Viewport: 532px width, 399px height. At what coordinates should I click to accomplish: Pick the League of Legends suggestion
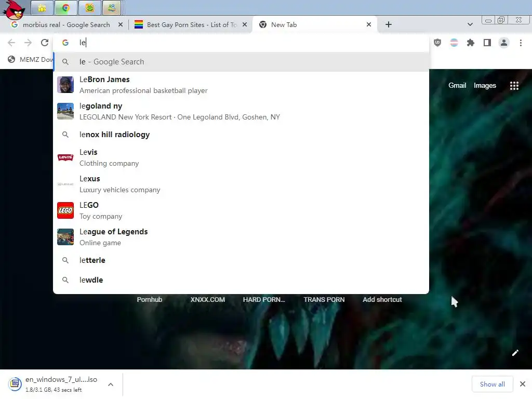click(x=241, y=237)
